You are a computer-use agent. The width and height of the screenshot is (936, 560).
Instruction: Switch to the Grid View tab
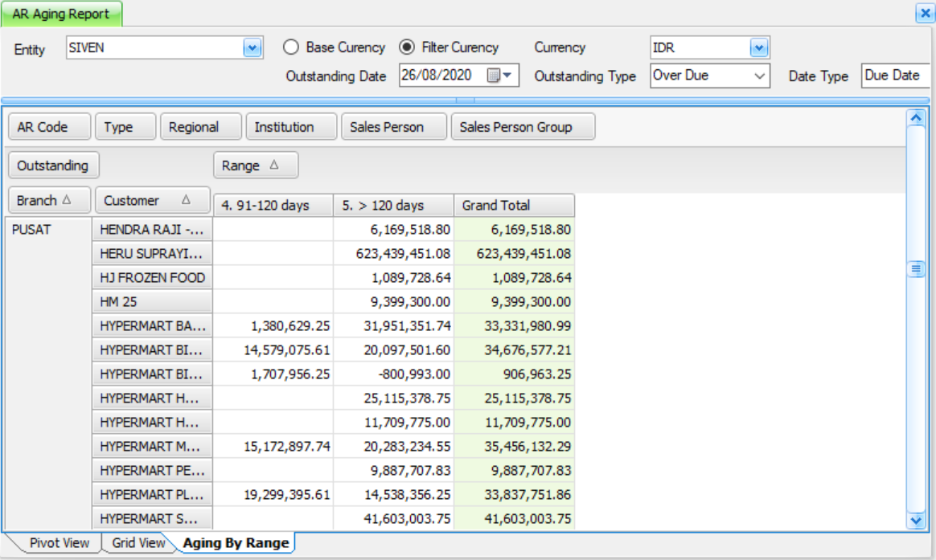click(x=138, y=542)
